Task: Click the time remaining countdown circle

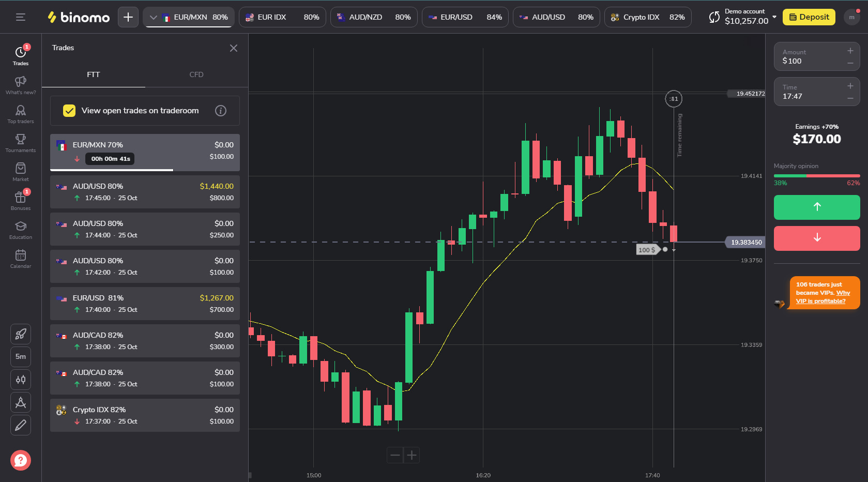Action: click(x=674, y=99)
